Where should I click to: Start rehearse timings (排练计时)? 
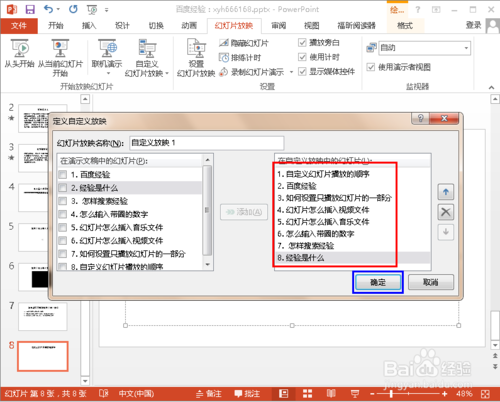click(x=240, y=57)
